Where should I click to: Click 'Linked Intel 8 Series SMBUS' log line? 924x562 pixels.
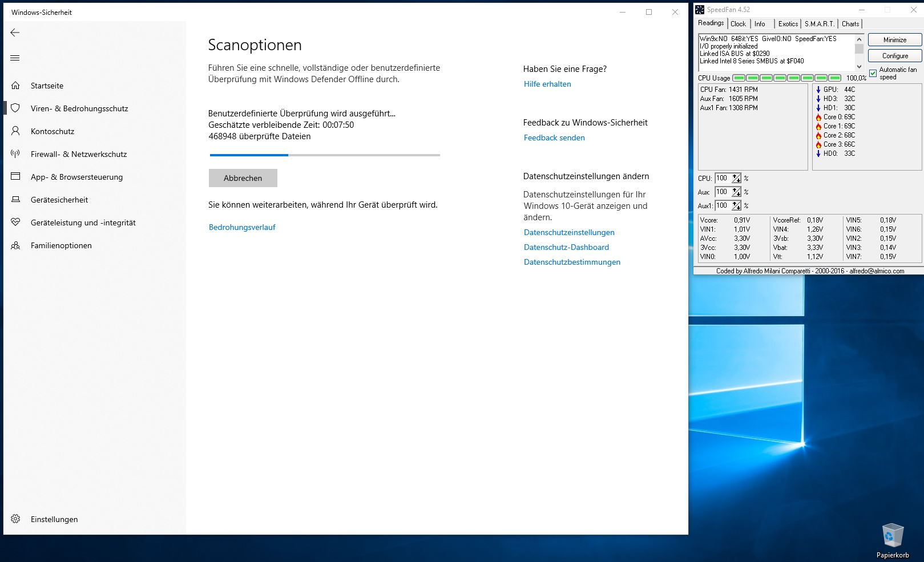tap(752, 61)
